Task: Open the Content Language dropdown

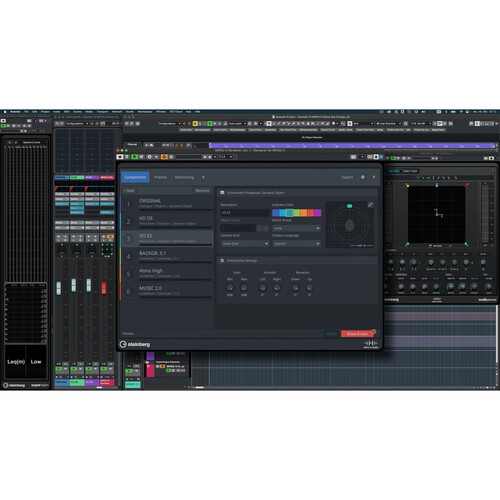Action: click(296, 244)
